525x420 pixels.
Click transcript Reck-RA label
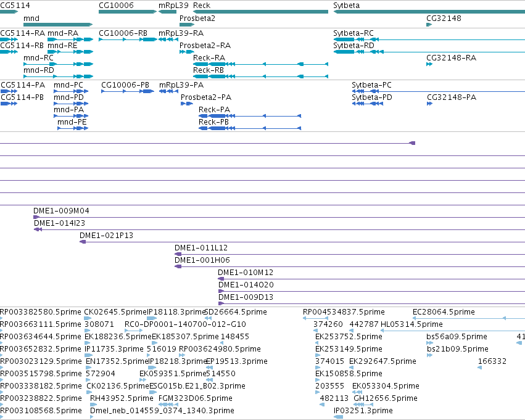click(x=209, y=58)
